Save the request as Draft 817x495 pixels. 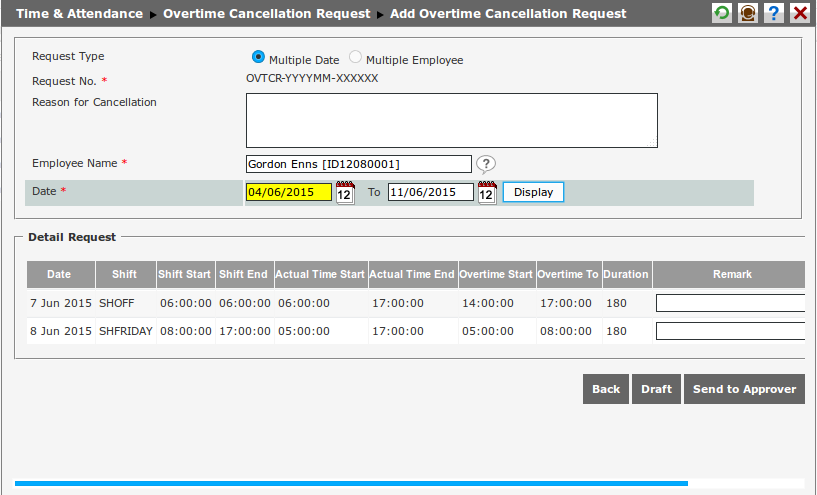[x=656, y=389]
